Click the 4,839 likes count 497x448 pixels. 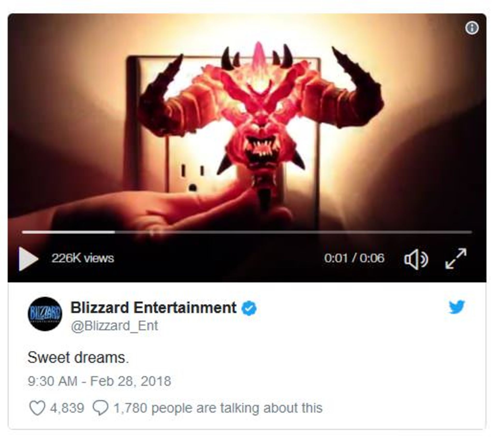[x=67, y=408]
